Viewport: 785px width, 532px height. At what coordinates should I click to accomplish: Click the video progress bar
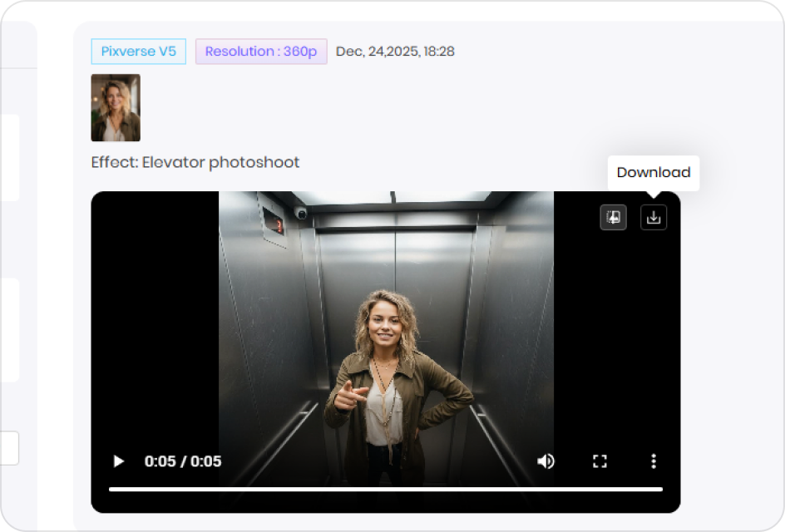385,489
